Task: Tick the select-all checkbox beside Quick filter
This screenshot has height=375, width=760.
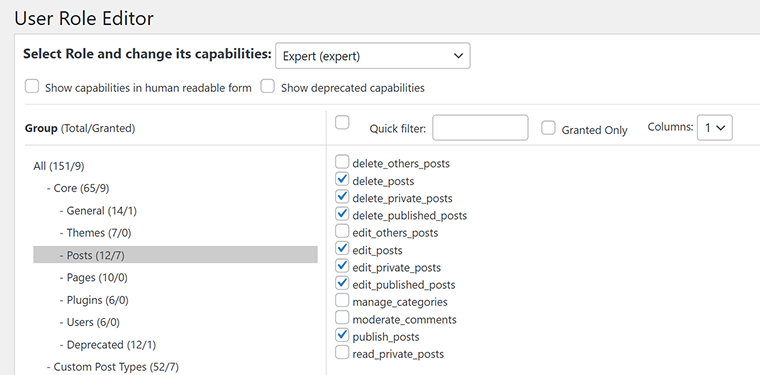Action: (x=342, y=123)
